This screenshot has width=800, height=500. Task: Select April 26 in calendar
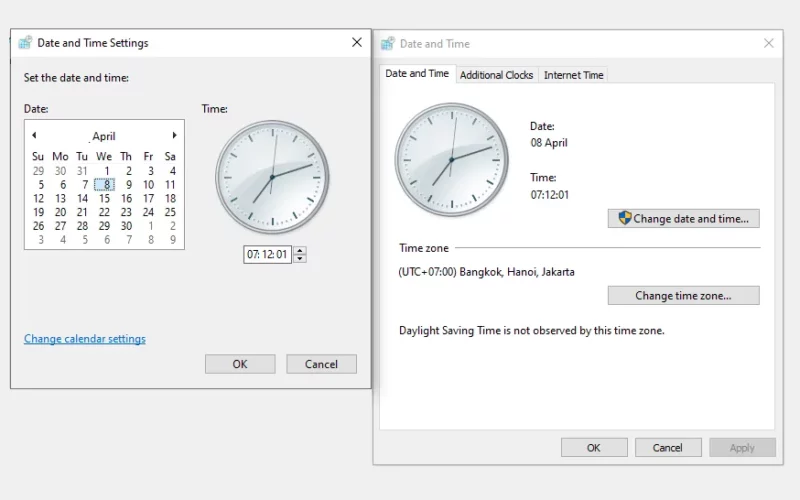38,226
